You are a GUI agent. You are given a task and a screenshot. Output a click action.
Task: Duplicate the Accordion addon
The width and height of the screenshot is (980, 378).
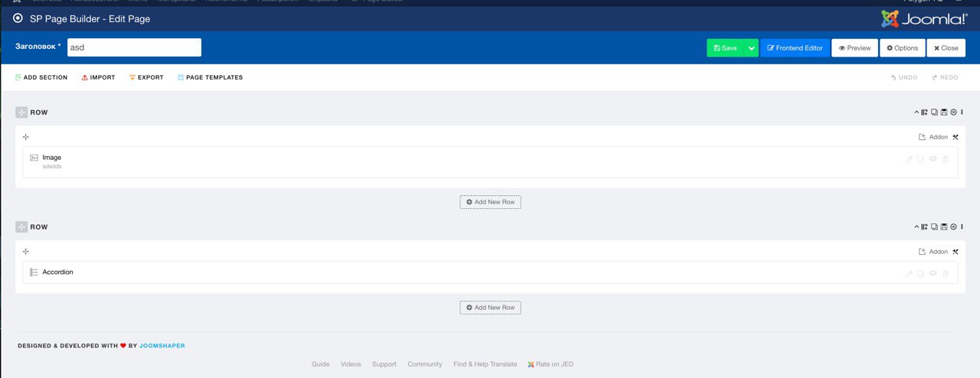coord(920,273)
